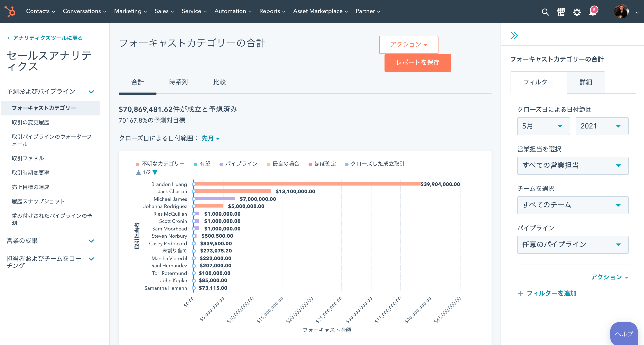Expand the 担当者およびチームをコーチング section
Image resolution: width=644 pixels, height=345 pixels.
pyautogui.click(x=50, y=262)
